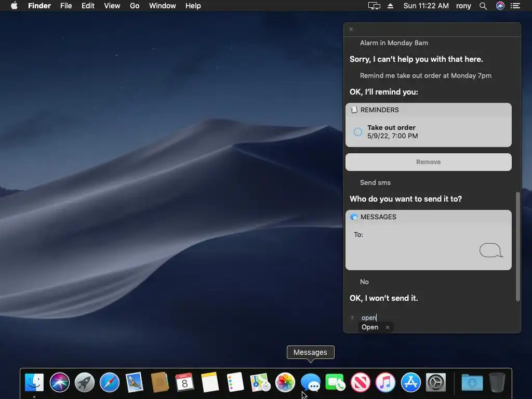
Task: Open Messages bubble icon in Dock
Action: pos(311,382)
